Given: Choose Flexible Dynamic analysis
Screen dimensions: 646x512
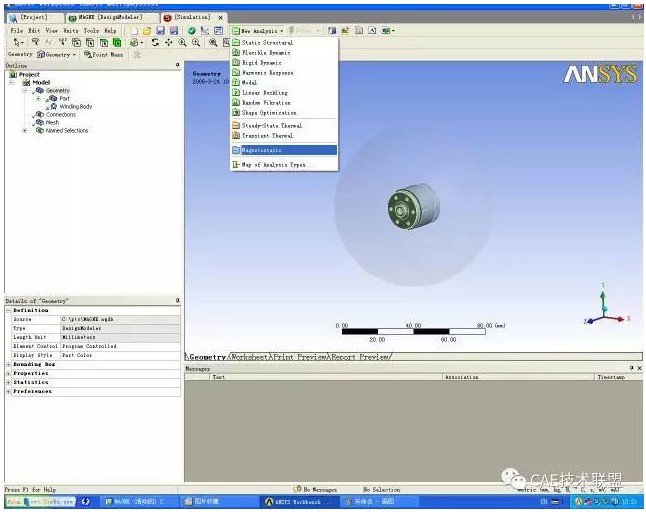Looking at the screenshot, I should pos(284,53).
